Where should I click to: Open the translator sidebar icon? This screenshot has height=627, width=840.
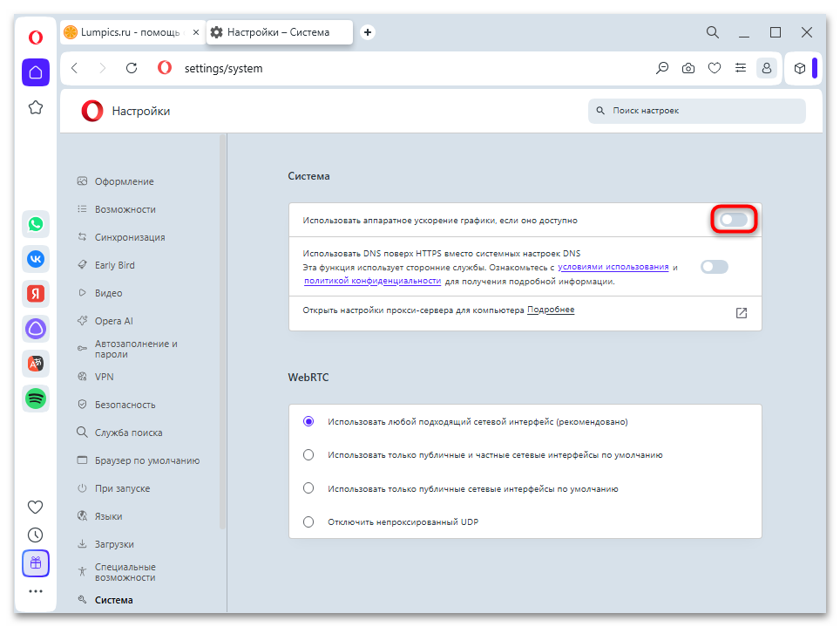pos(36,364)
